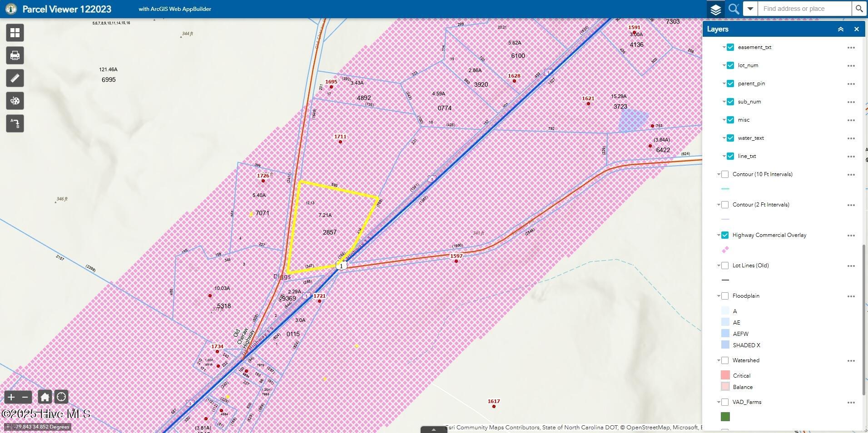Image resolution: width=868 pixels, height=433 pixels.
Task: Uncheck the parent_pin layer
Action: [x=730, y=83]
